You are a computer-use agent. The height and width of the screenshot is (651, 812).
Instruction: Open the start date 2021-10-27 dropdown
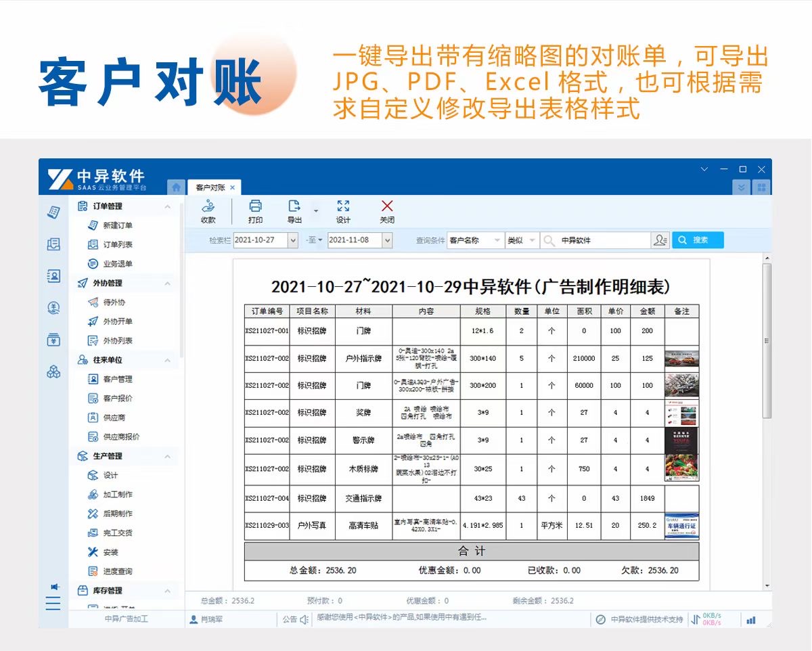point(292,240)
